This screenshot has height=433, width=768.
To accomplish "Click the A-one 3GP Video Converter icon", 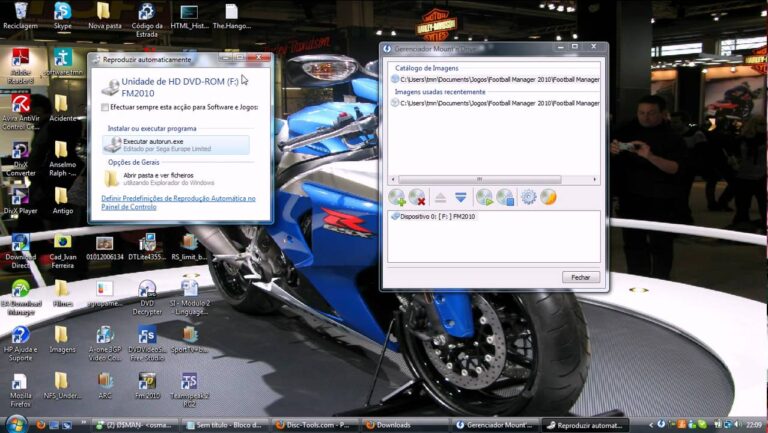I will click(105, 343).
